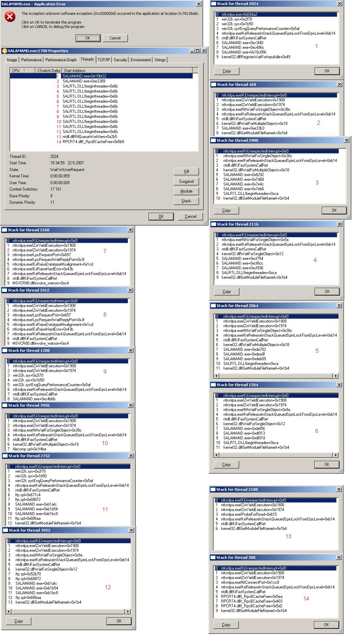Click OK in Stack for thread 3952
The height and width of the screenshot is (644, 352).
point(119,621)
